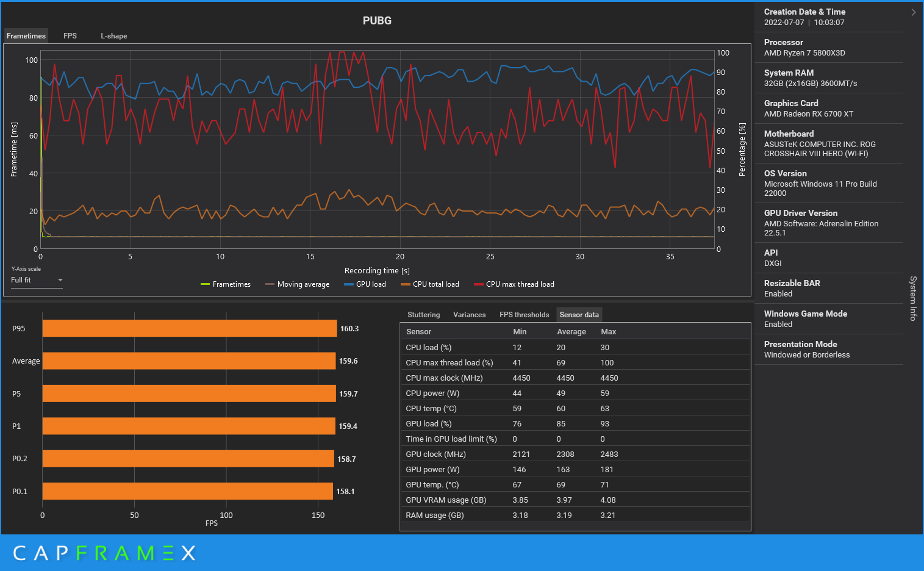Viewport: 924px width, 571px height.
Task: Click the Average column header
Action: (x=571, y=332)
